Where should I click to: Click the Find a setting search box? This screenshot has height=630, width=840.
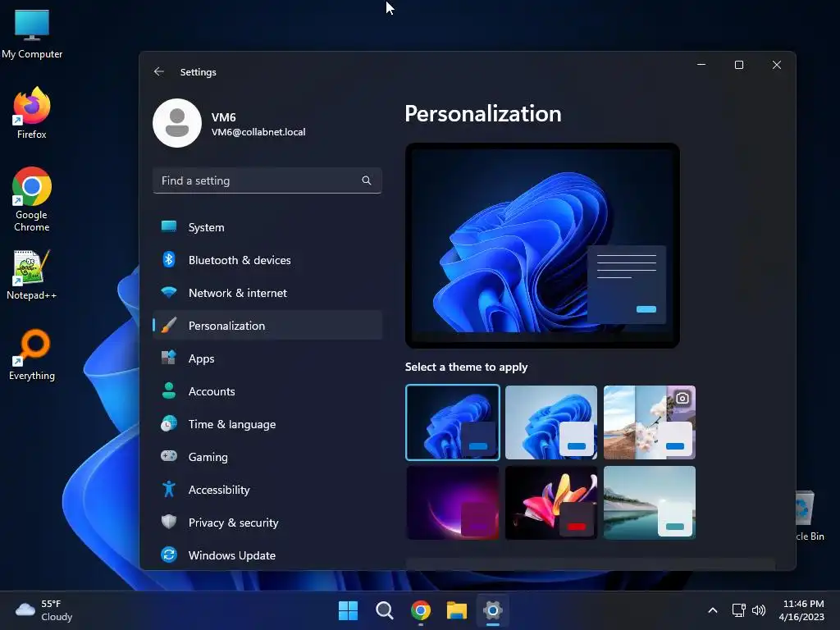pos(267,180)
